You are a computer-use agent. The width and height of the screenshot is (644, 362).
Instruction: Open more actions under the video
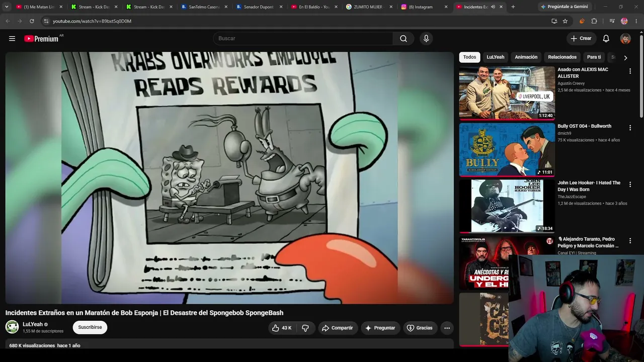tap(447, 328)
